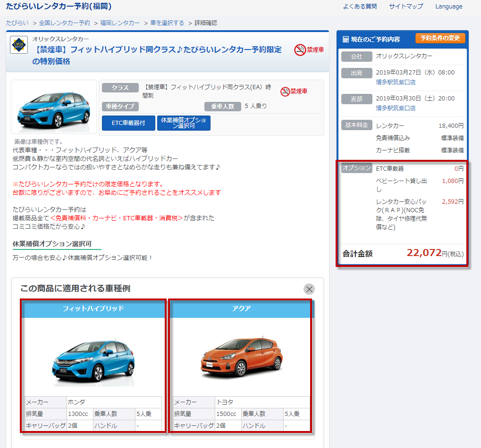This screenshot has height=448, width=481.
Task: Click the red ※たびらいレンタカー予約だけの限定価格 notice
Action: click(89, 184)
